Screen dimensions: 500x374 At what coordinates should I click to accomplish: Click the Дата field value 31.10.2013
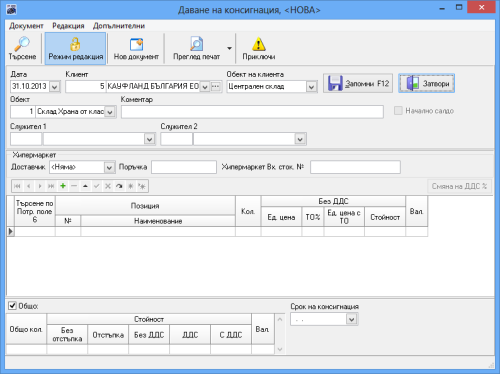[x=29, y=86]
